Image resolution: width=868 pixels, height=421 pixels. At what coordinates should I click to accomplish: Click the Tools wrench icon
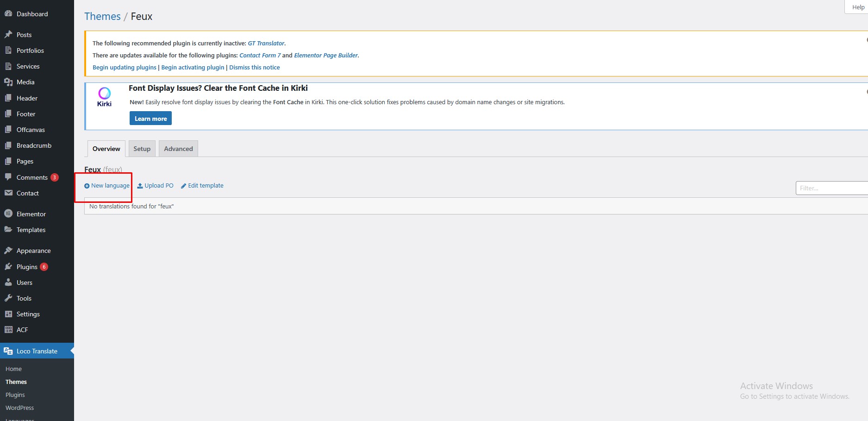8,298
